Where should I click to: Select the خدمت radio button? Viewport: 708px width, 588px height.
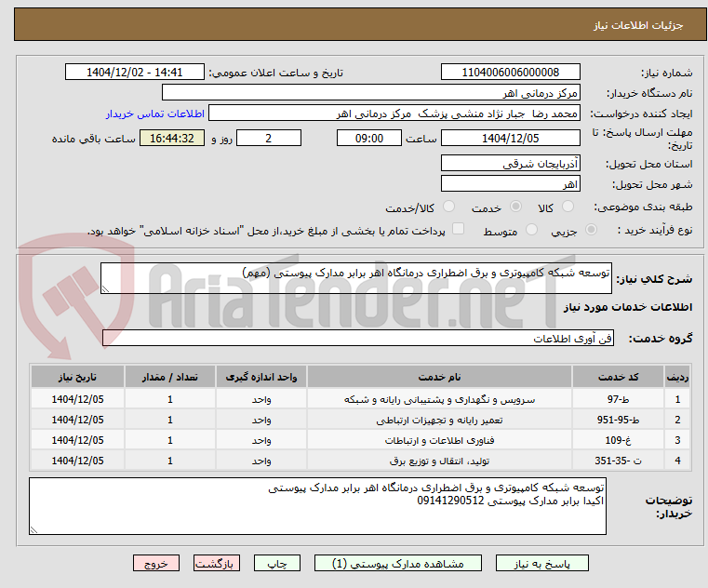point(515,207)
